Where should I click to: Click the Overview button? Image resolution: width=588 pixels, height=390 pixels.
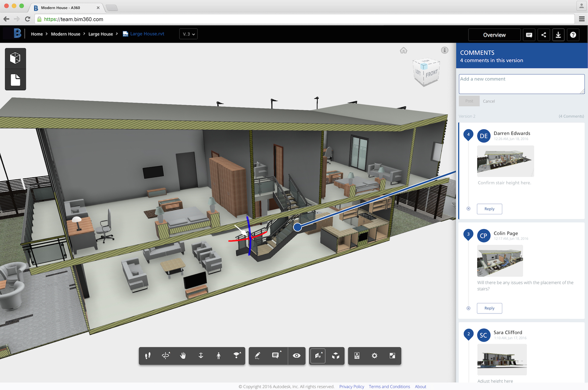pyautogui.click(x=494, y=35)
